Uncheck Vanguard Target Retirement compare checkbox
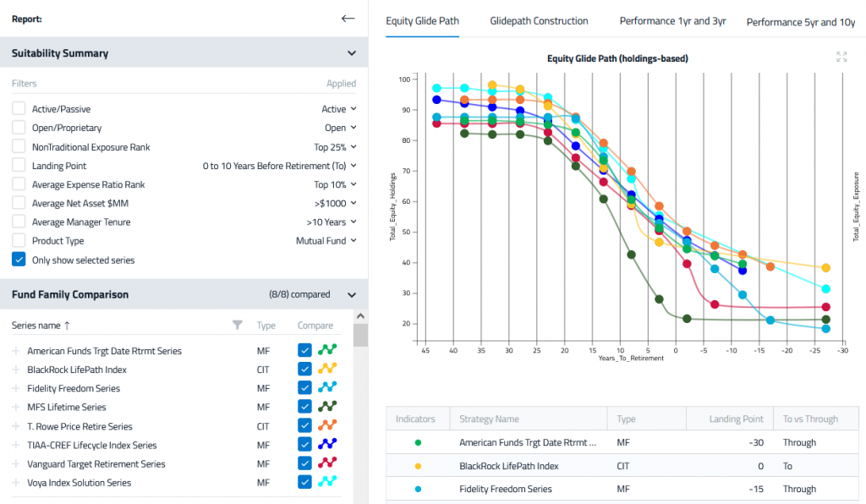This screenshot has width=866, height=504. 304,463
